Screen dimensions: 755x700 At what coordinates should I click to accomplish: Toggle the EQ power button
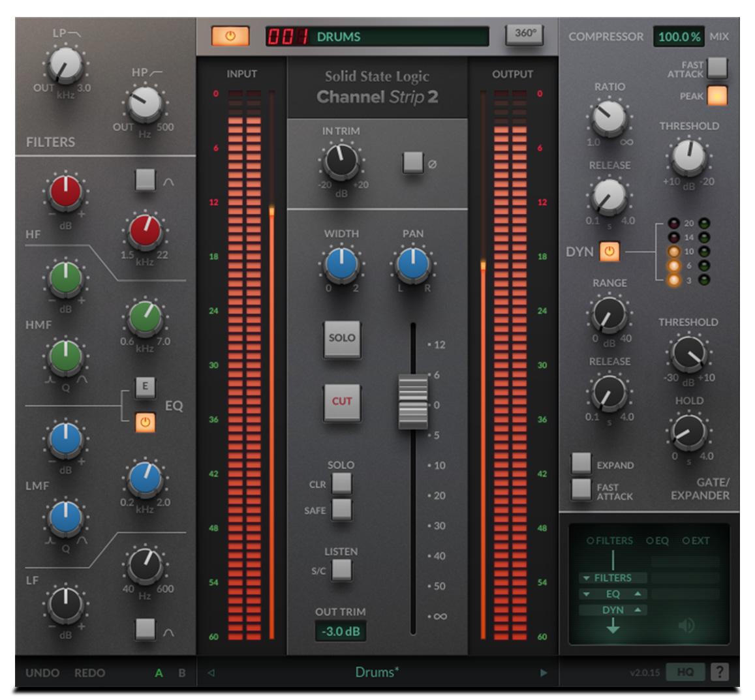(145, 423)
